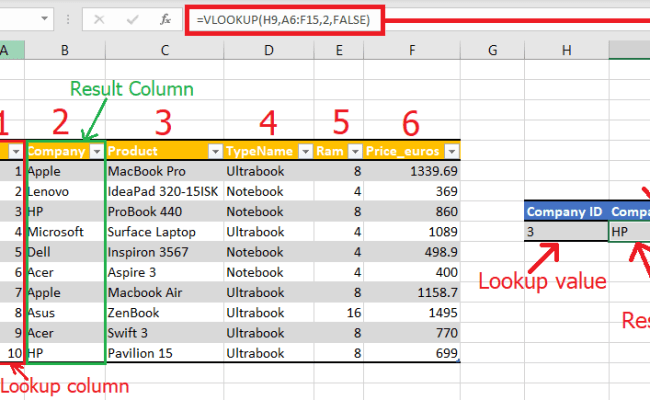The height and width of the screenshot is (400, 650).
Task: Select the HP cell in Pavilion 15 row
Action: 65,353
